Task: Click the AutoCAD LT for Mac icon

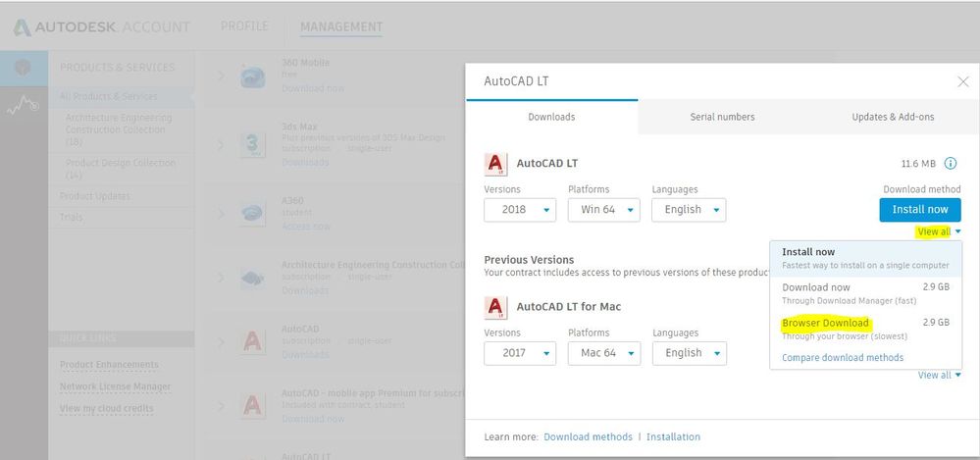Action: [x=495, y=308]
